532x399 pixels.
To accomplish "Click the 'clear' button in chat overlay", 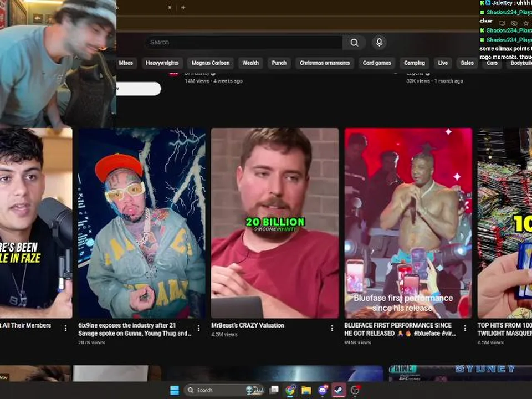I will [486, 21].
